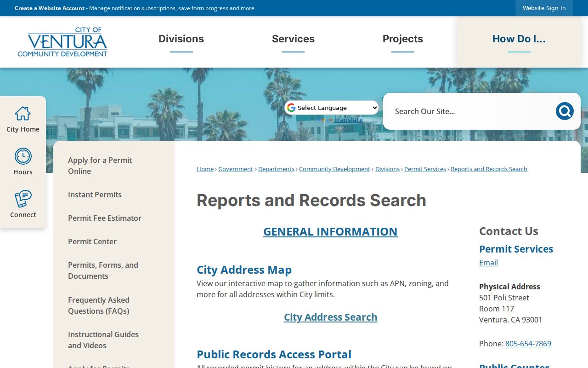
Task: Open Apply for a Permit Online
Action: 100,166
